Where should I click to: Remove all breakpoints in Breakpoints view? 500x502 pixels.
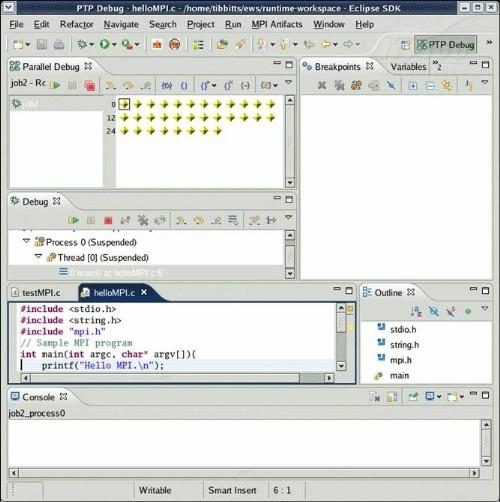pyautogui.click(x=339, y=86)
